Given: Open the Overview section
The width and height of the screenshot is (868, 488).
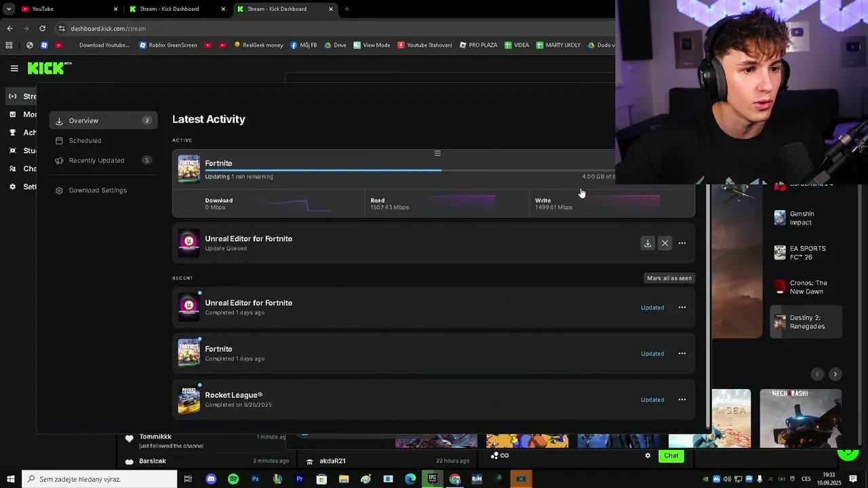Looking at the screenshot, I should (x=103, y=121).
